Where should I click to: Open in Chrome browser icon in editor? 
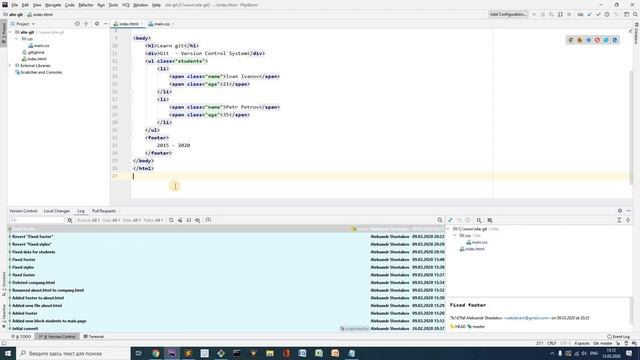pos(571,40)
